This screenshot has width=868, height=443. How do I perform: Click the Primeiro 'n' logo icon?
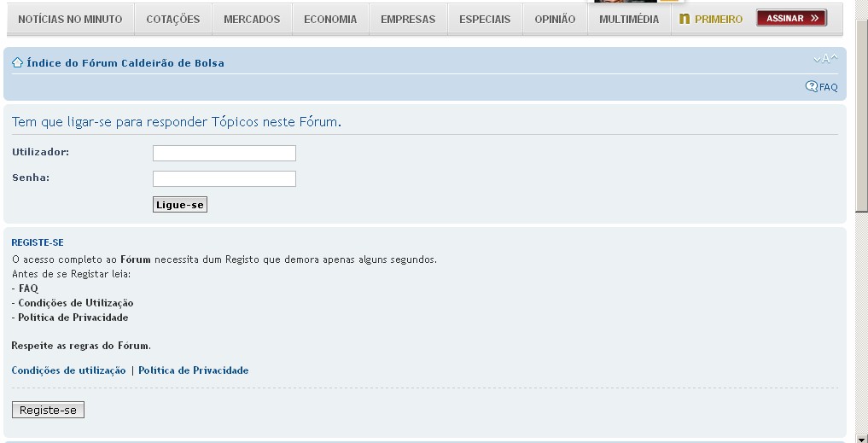point(684,19)
